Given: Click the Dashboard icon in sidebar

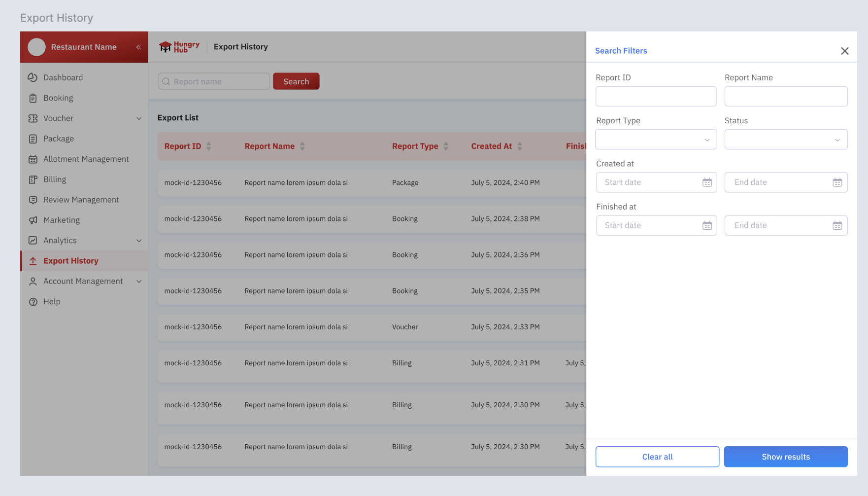Looking at the screenshot, I should tap(33, 77).
